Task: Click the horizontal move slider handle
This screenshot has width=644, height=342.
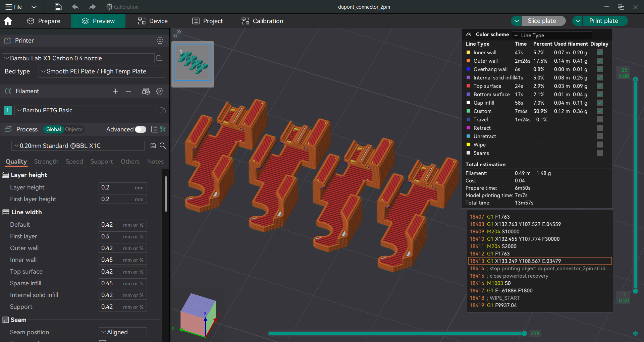Action: (x=524, y=333)
